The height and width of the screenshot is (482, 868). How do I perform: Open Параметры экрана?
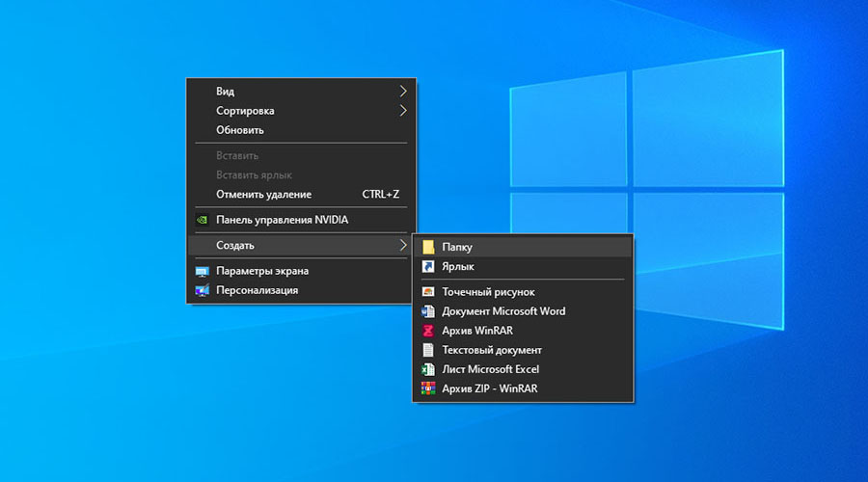[301, 271]
